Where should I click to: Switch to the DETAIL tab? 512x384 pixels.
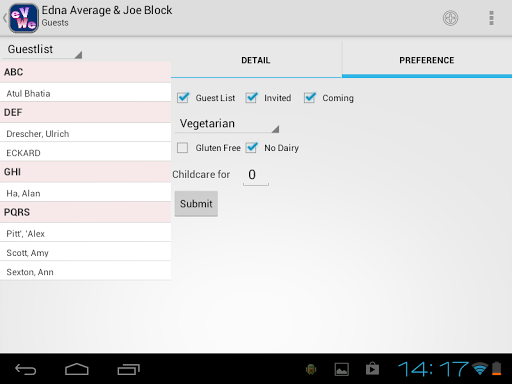[x=256, y=60]
